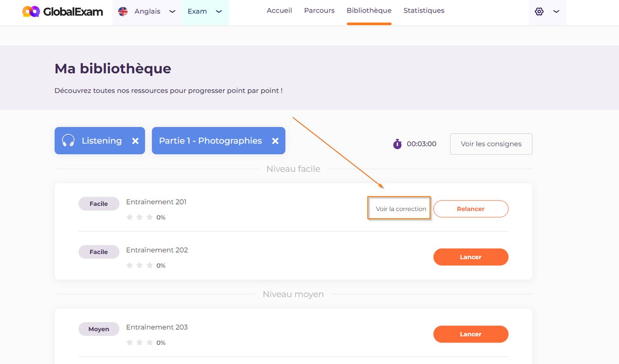Expand the chevron beside the gear icon
The image size is (619, 364).
(556, 12)
